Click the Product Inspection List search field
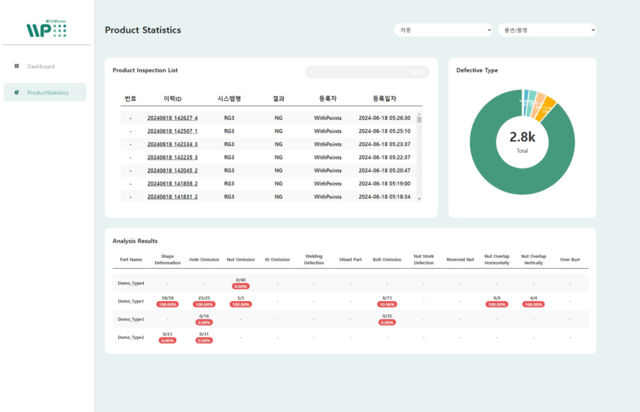This screenshot has width=640, height=412. point(366,71)
